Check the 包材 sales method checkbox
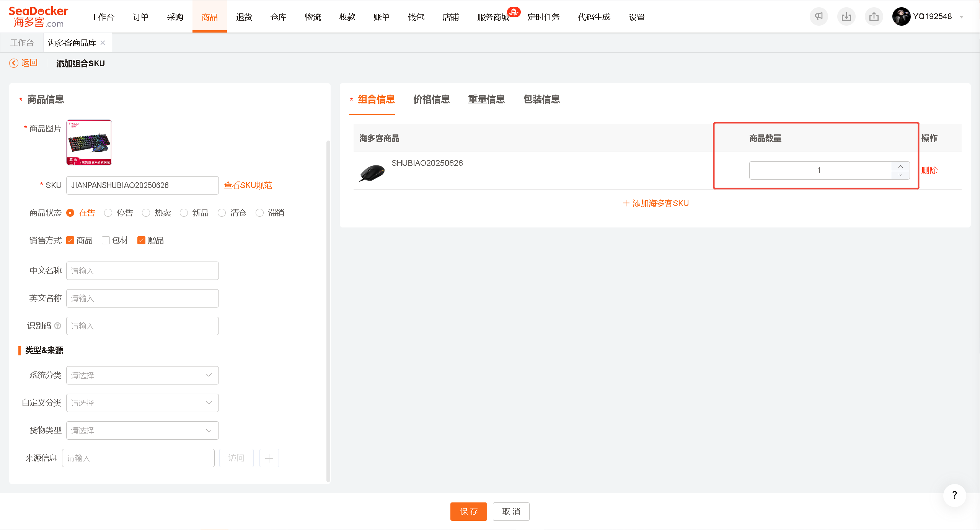Image resolution: width=980 pixels, height=530 pixels. click(x=106, y=240)
